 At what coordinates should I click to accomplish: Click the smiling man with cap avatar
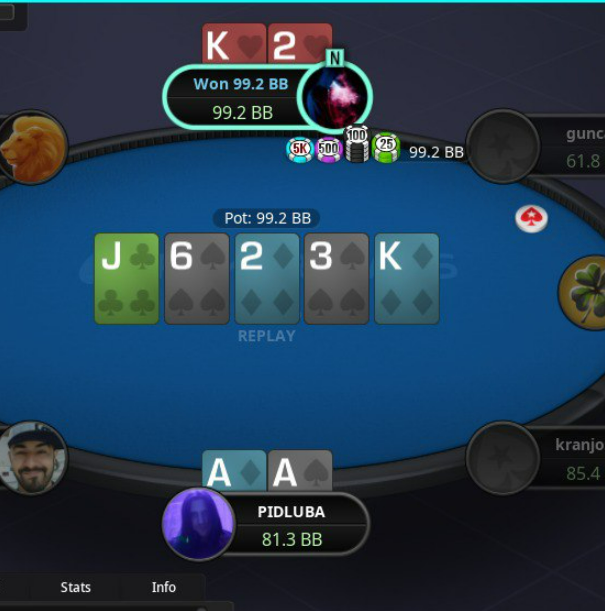[33, 458]
